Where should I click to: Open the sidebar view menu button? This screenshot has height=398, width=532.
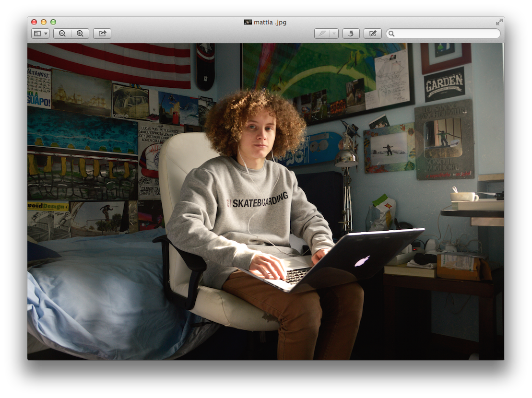point(38,34)
